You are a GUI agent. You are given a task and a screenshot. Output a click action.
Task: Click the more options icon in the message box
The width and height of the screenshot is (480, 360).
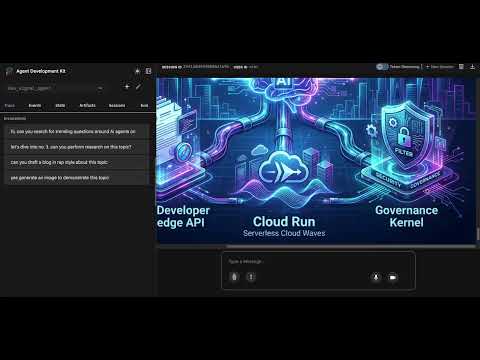[x=251, y=277]
